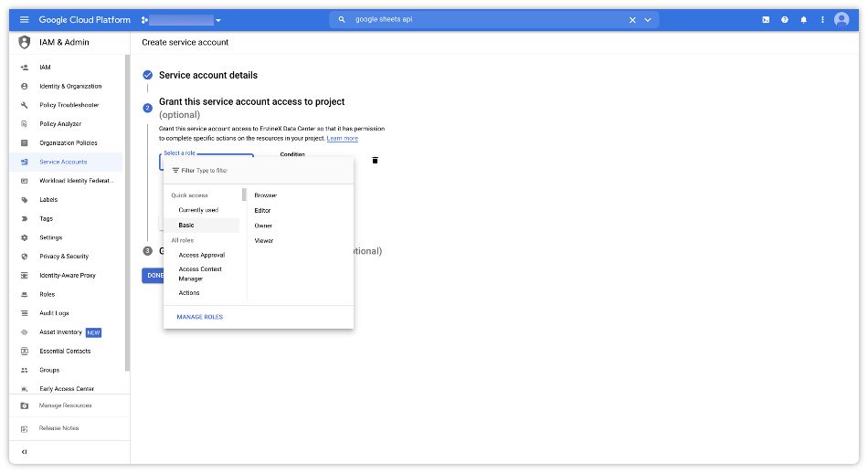The width and height of the screenshot is (868, 473).
Task: Click the Policy Troubleshooter wrench icon
Action: point(25,105)
